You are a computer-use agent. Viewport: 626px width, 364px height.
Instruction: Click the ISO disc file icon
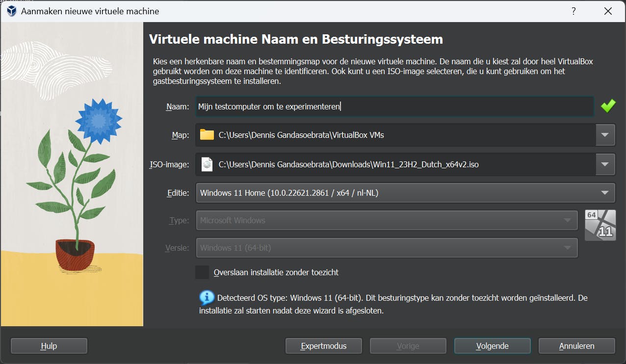click(207, 164)
